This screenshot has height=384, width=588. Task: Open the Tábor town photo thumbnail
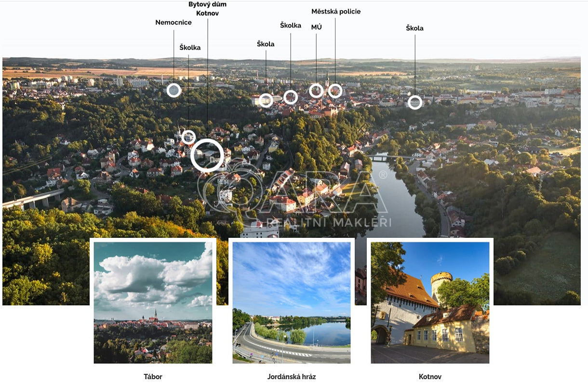coord(153,302)
